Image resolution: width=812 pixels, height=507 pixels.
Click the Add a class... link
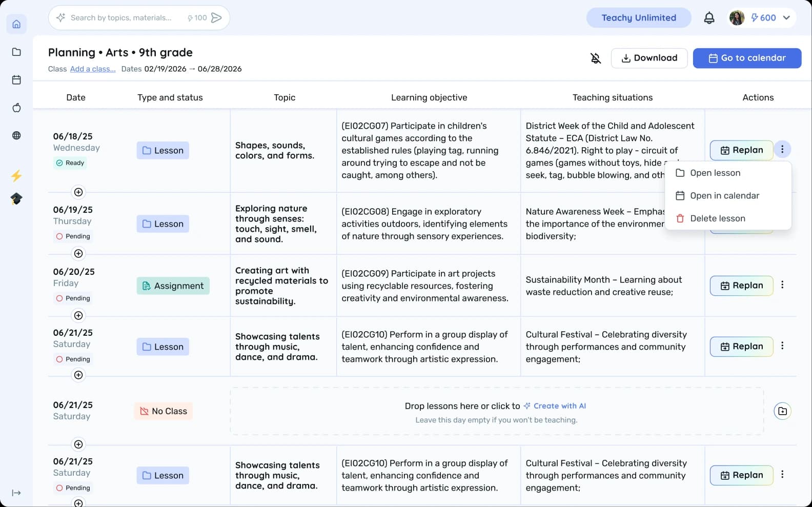pyautogui.click(x=93, y=69)
